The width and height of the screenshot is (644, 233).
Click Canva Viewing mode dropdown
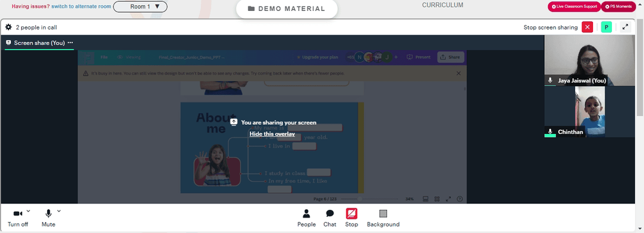tap(129, 57)
